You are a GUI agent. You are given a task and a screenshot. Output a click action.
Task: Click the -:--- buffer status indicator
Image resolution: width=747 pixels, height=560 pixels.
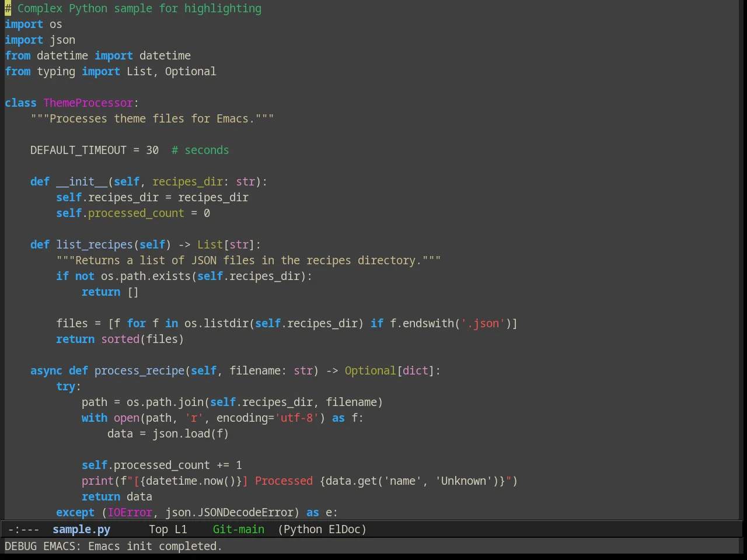23,529
